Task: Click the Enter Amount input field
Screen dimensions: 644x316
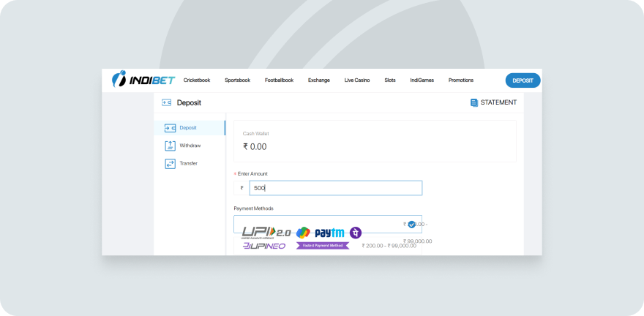Action: [x=336, y=188]
